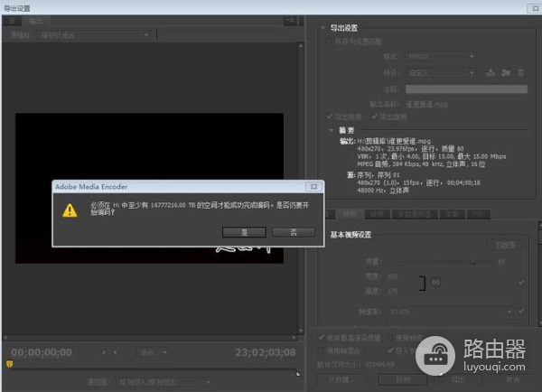Click 否 (No) in Adobe Media Encoder dialog
The height and width of the screenshot is (392, 542).
(x=294, y=232)
